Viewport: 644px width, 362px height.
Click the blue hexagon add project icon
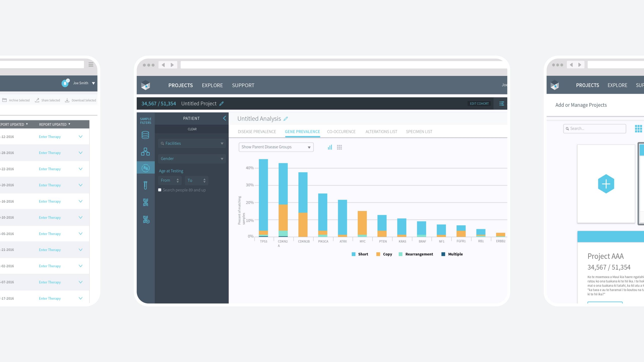point(606,184)
